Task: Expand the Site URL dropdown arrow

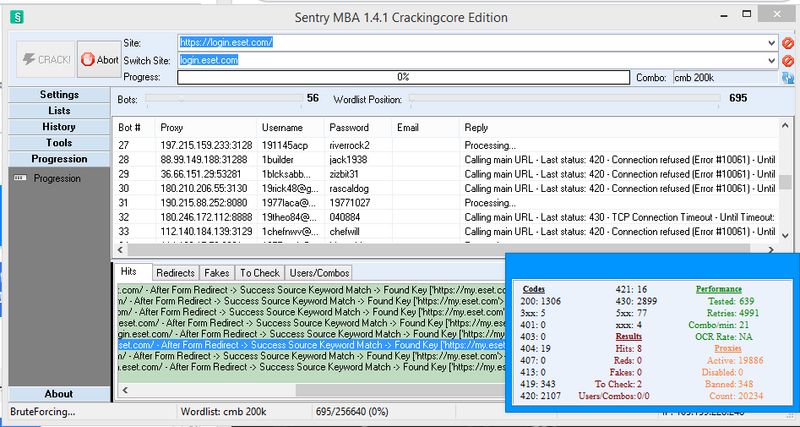Action: coord(771,43)
